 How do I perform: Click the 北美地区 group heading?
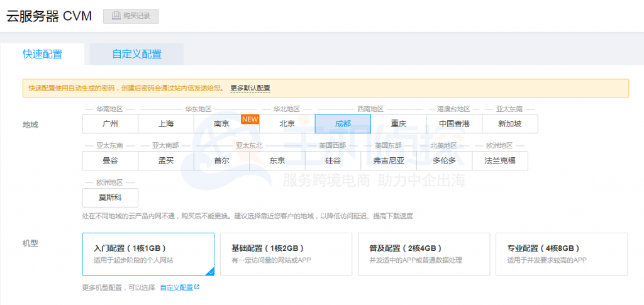click(x=444, y=145)
